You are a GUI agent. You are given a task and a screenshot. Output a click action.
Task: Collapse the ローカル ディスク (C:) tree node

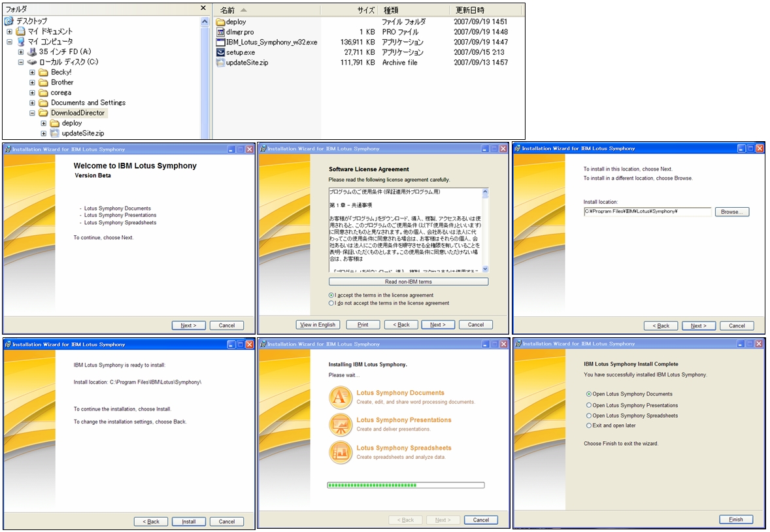pyautogui.click(x=21, y=62)
